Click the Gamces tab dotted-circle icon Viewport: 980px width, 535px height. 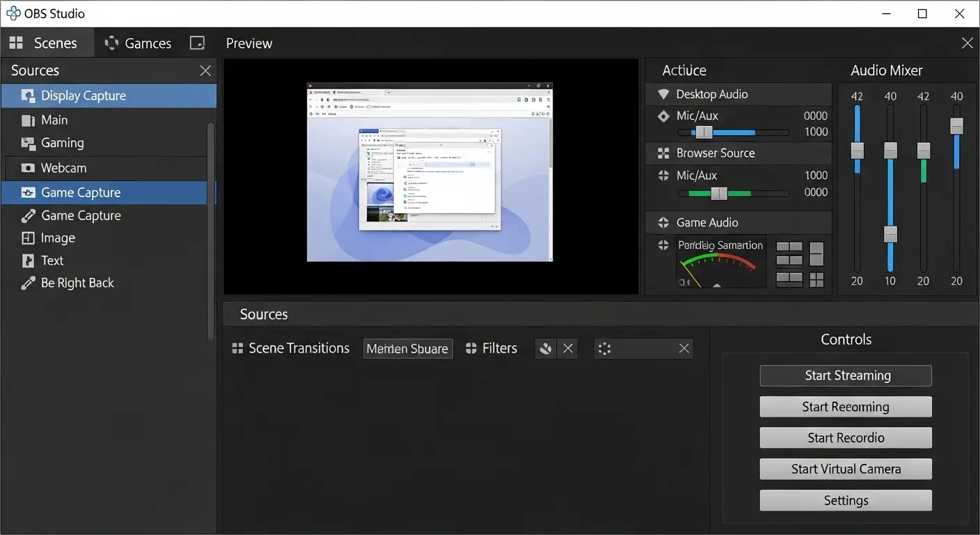[111, 43]
